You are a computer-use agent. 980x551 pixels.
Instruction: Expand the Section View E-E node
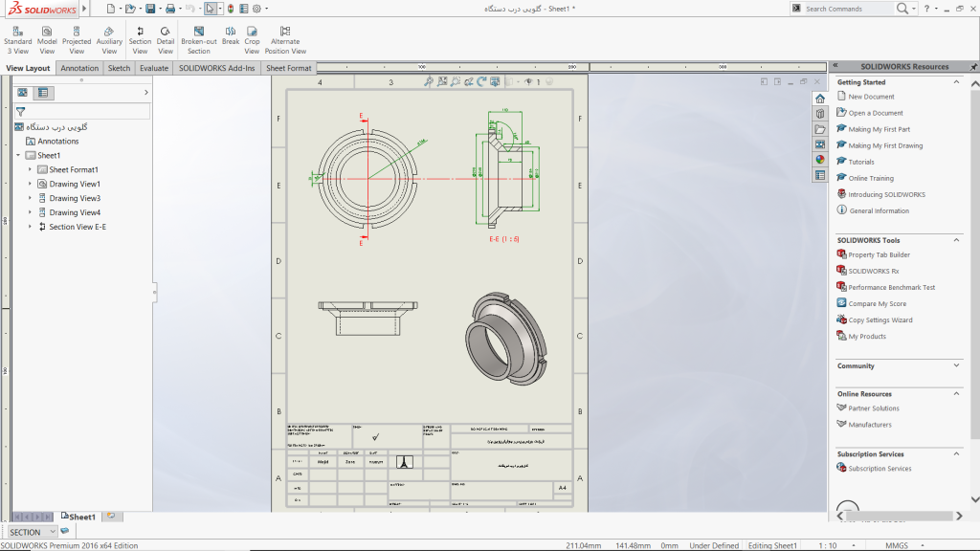pyautogui.click(x=30, y=227)
